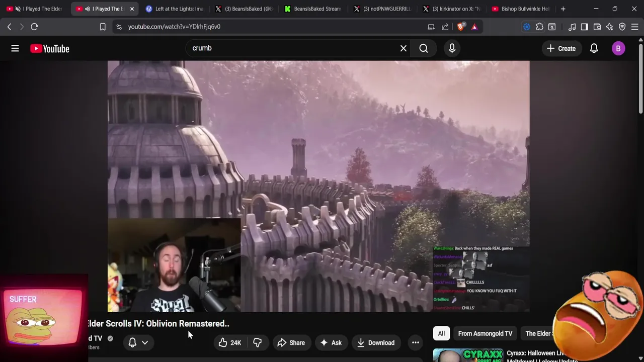This screenshot has width=644, height=362.
Task: Install app via address bar screen icon
Action: click(431, 27)
